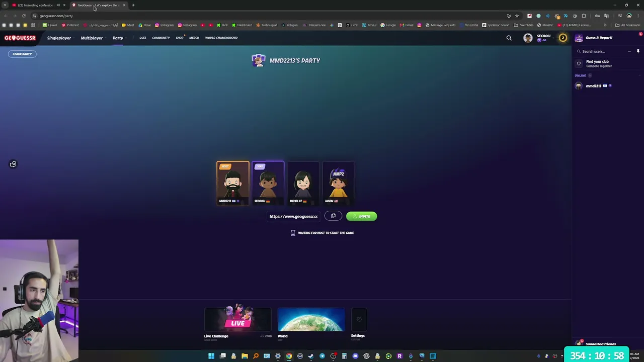This screenshot has height=362, width=644.
Task: Select online friend mmd2213
Action: [x=594, y=86]
